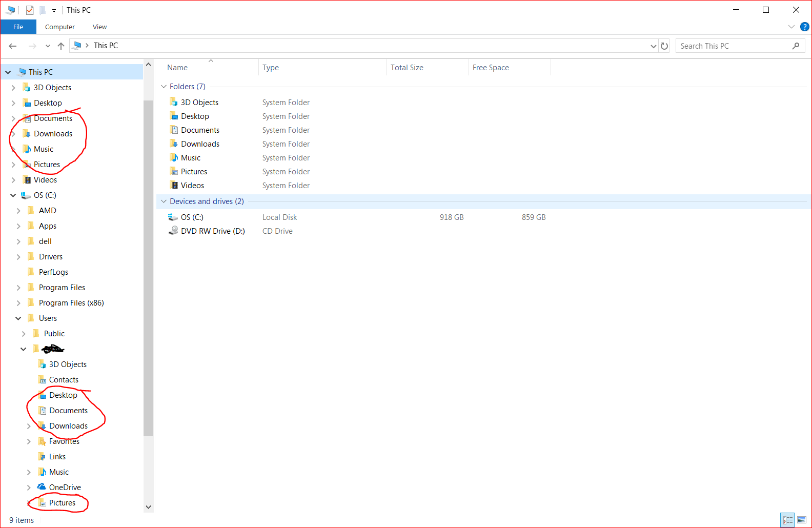812x528 pixels.
Task: Switch to the View ribbon tab
Action: [x=100, y=27]
